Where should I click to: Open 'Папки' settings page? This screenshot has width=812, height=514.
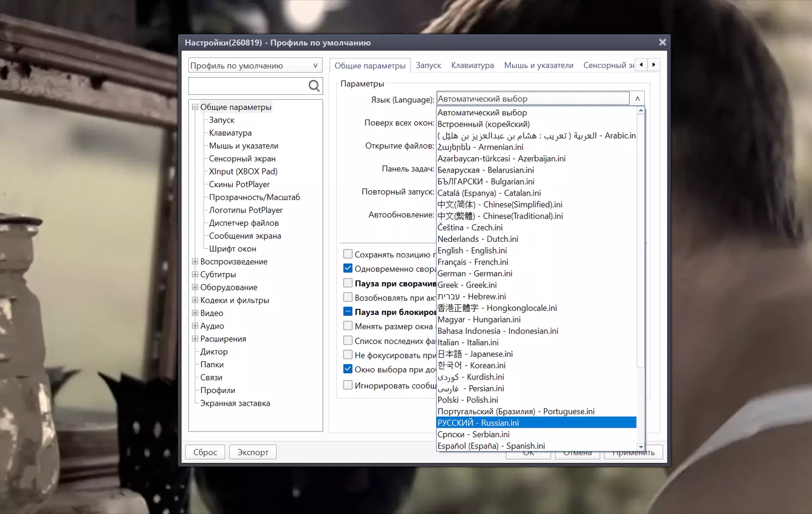click(212, 364)
